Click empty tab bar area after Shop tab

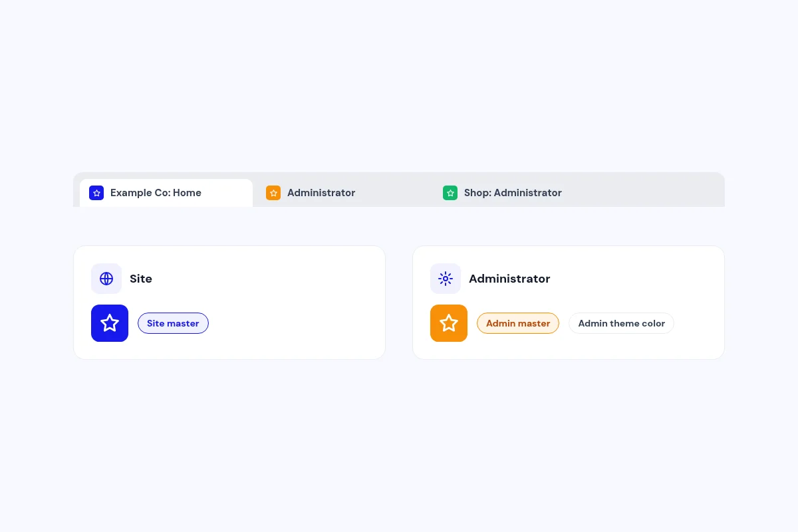665,193
